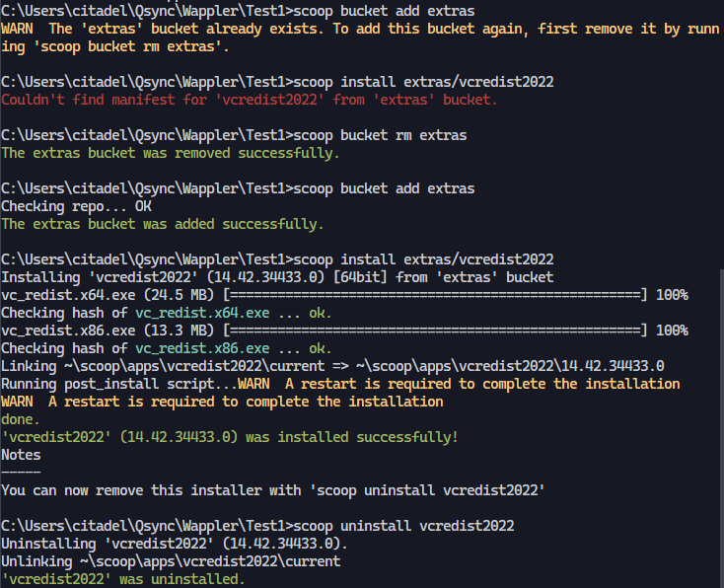Click the 'scoop bucket rm extras' command text
The height and width of the screenshot is (588, 724).
tap(380, 135)
